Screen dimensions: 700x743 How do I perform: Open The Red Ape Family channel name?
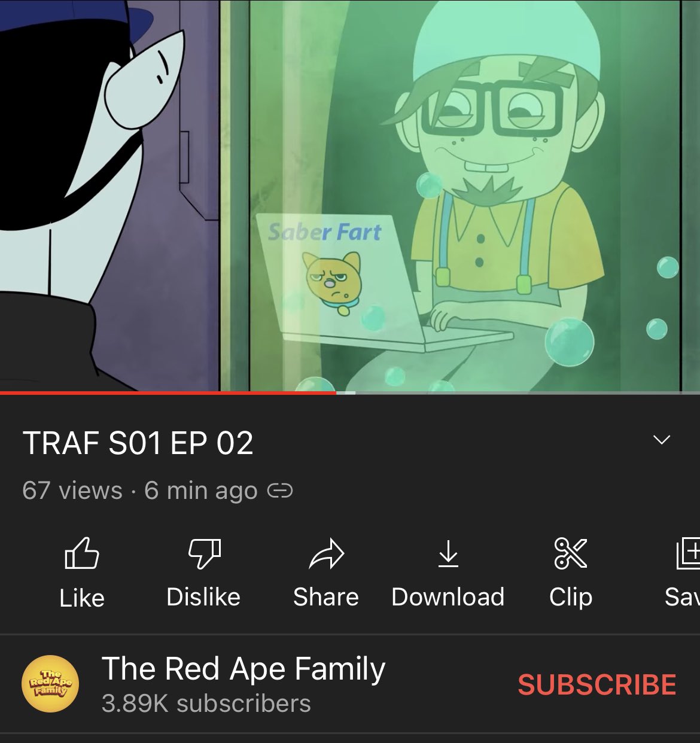(x=244, y=669)
